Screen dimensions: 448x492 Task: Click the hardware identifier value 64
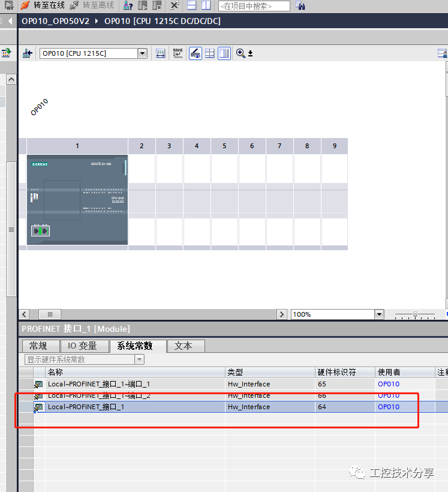click(322, 407)
